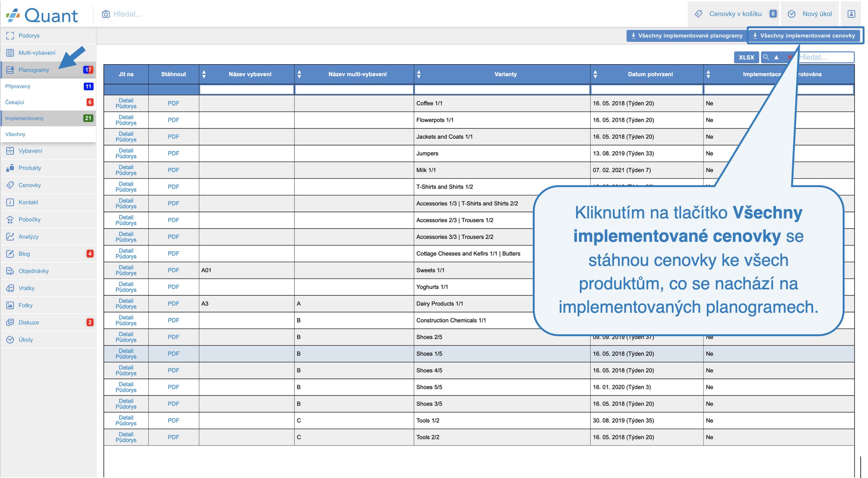
Task: Open PDF link in Tools 2/2 row
Action: point(173,437)
